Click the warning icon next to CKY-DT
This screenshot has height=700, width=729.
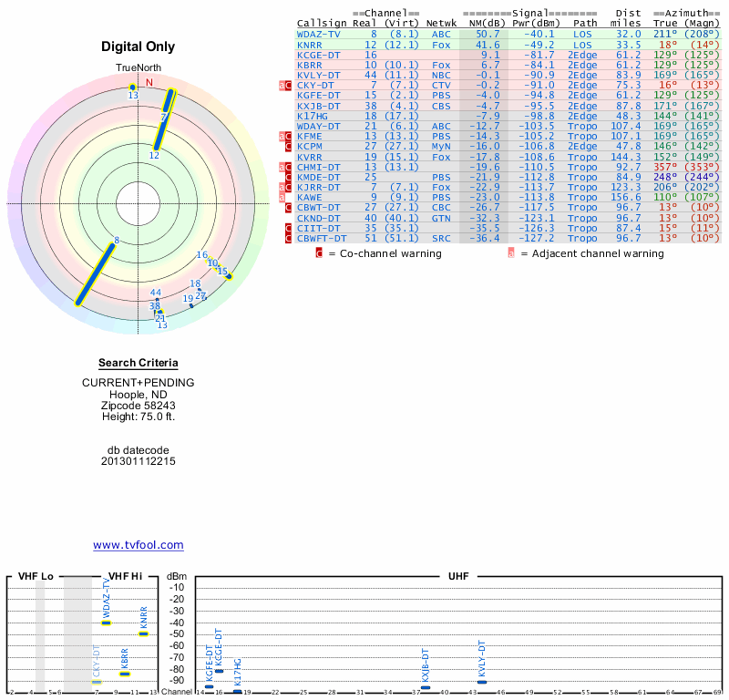click(288, 85)
